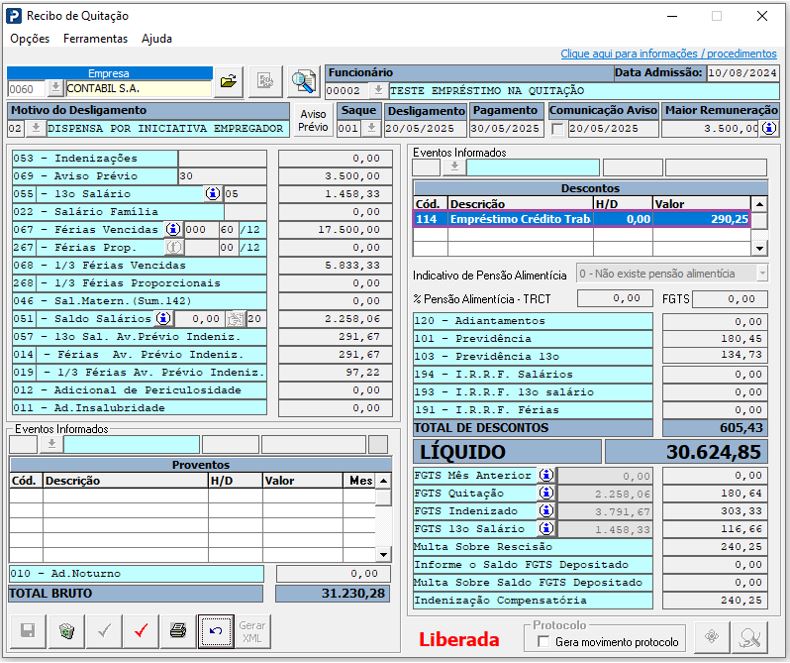Click the Aviso Prévio button
This screenshot has width=790, height=663.
click(313, 120)
